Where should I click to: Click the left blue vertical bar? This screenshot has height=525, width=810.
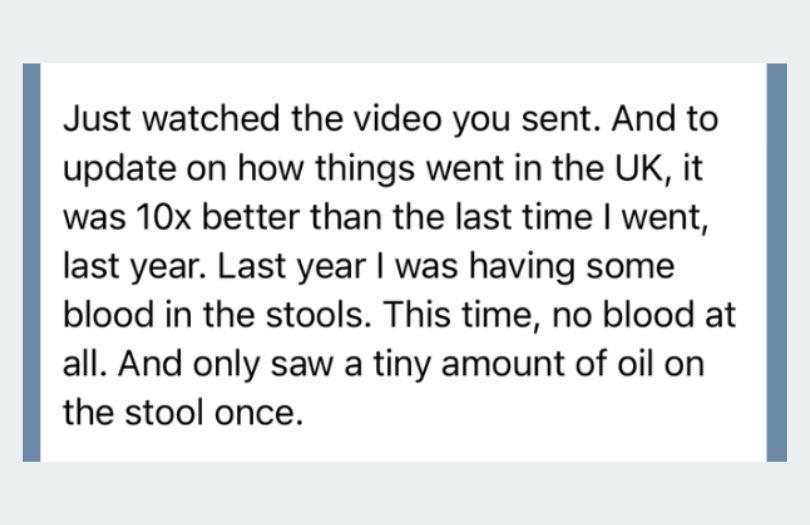pos(31,262)
